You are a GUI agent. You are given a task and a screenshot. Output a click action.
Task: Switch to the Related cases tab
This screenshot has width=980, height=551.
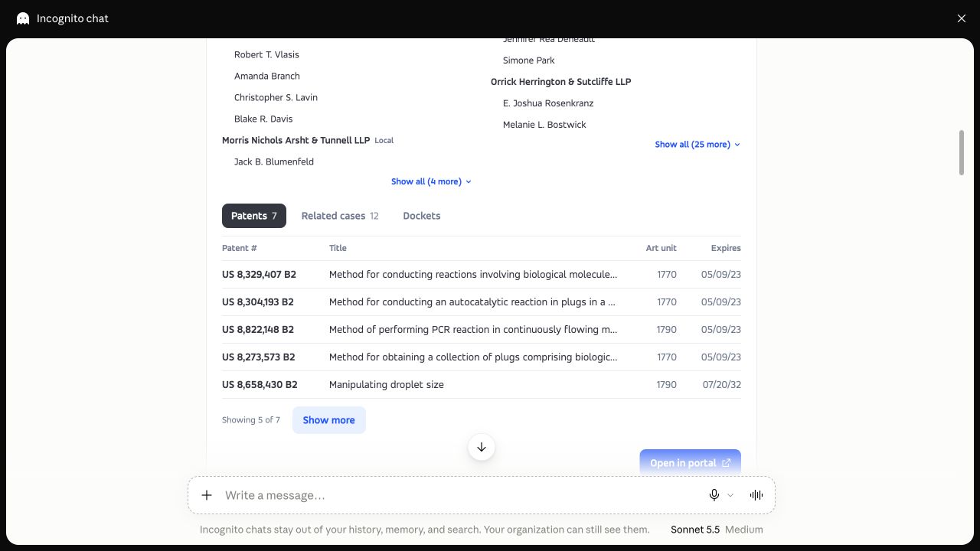[340, 216]
